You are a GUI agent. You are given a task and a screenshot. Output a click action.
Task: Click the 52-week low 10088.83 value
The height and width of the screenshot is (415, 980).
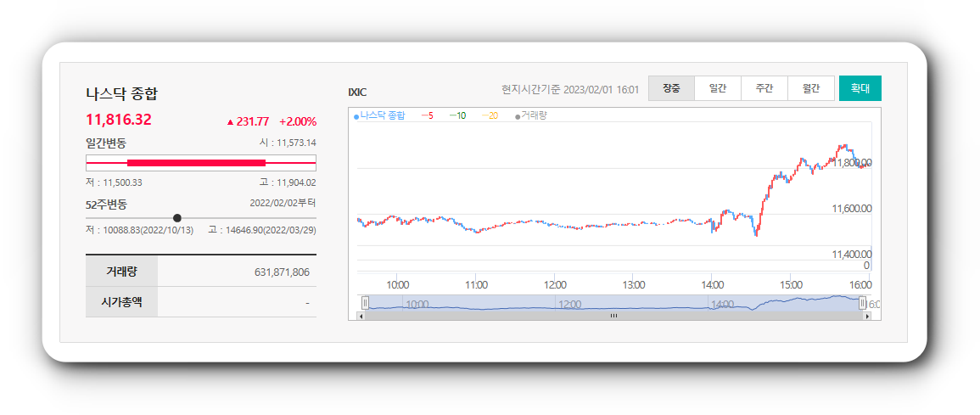coord(121,230)
